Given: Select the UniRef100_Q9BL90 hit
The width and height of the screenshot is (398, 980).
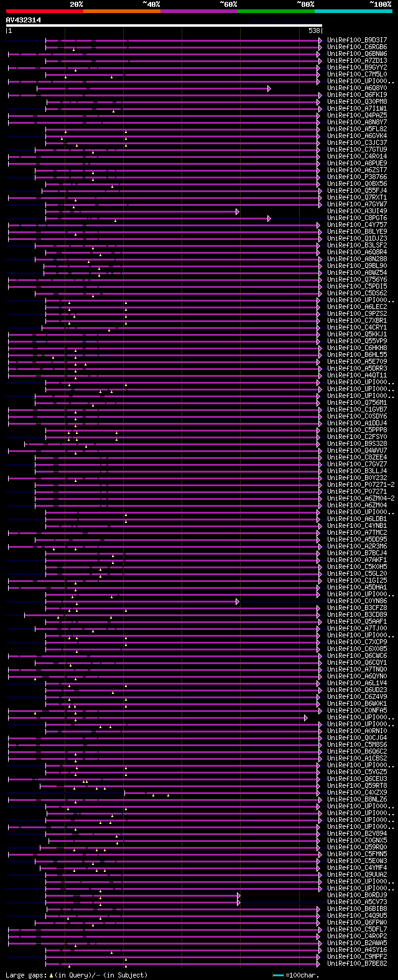Looking at the screenshot, I should [x=357, y=266].
